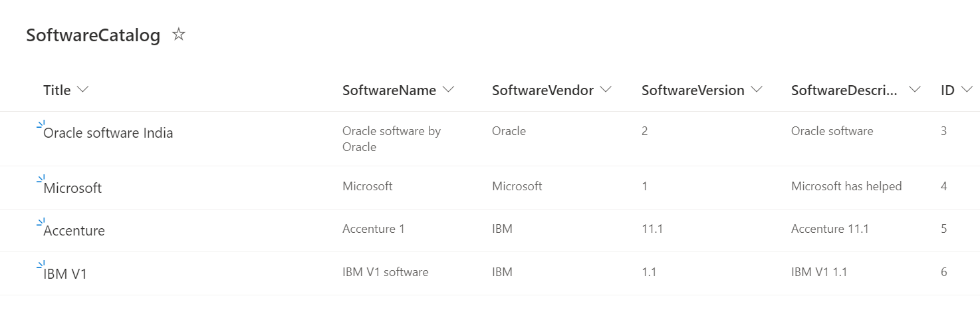Click the SoftwareVendor column header label
The image size is (980, 316).
(x=543, y=90)
